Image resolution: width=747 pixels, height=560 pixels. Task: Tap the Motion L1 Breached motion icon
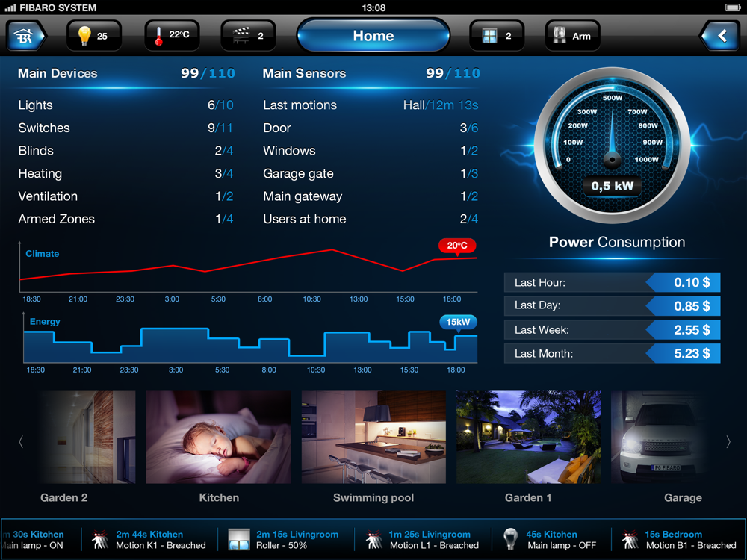pyautogui.click(x=374, y=540)
